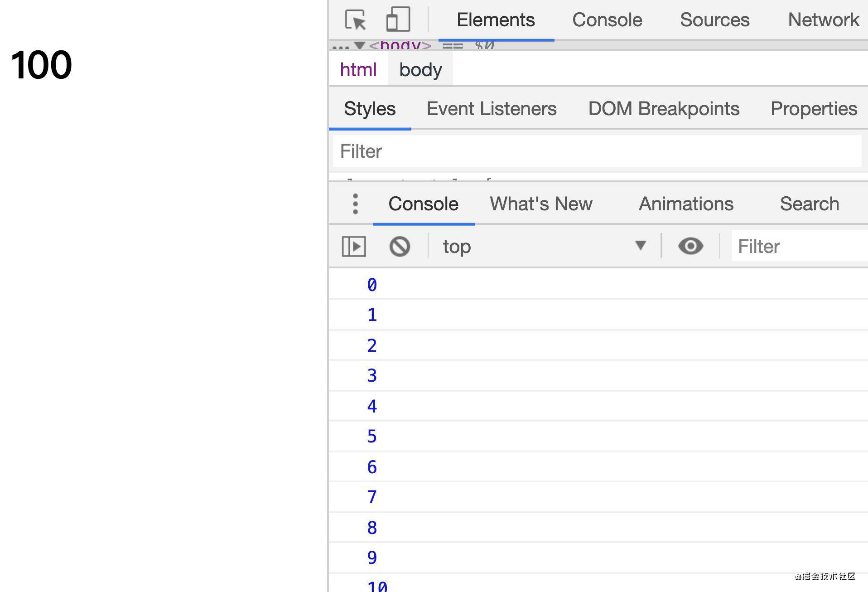
Task: Show the console sidebar
Action: tap(354, 247)
